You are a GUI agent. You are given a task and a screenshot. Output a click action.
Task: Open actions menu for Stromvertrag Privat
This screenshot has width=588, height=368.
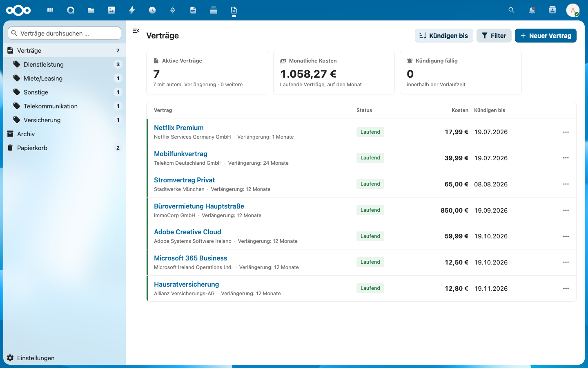point(566,184)
